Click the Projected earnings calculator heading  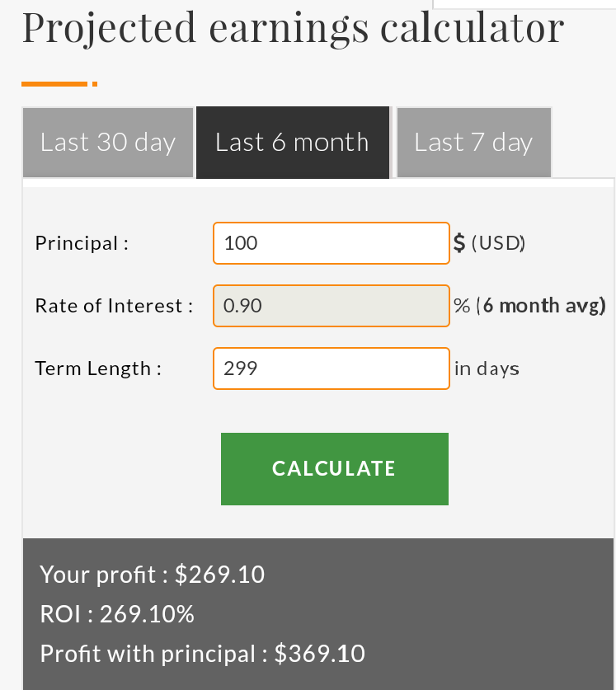click(293, 29)
